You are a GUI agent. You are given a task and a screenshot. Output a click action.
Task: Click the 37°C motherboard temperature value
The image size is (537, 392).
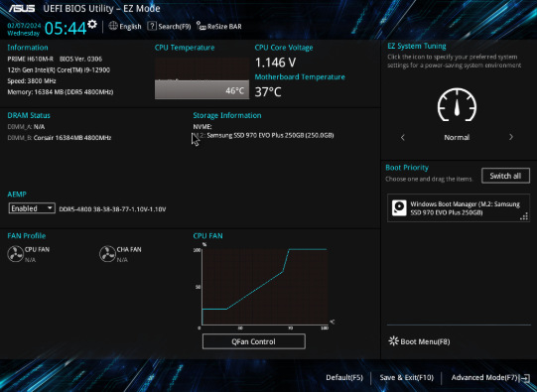point(268,91)
